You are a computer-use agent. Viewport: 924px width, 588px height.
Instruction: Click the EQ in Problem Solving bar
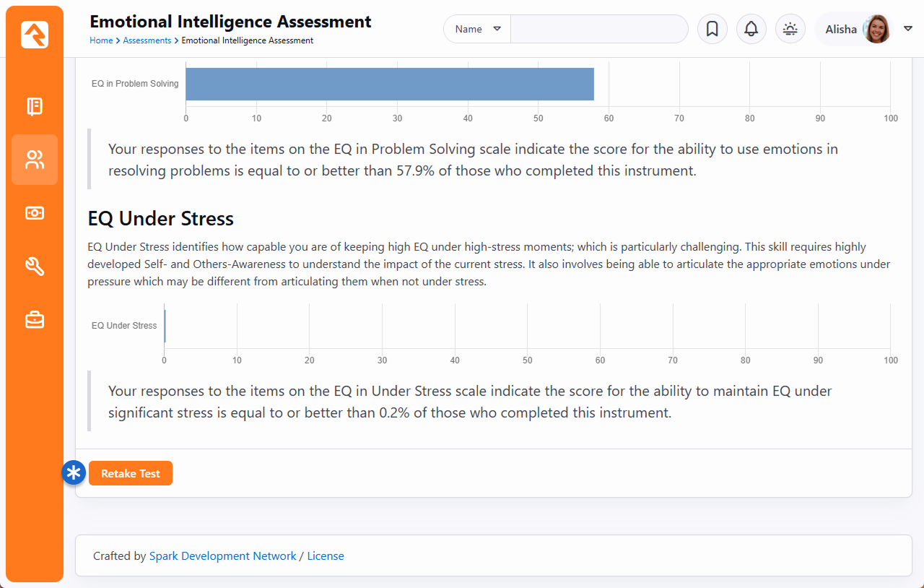(390, 84)
